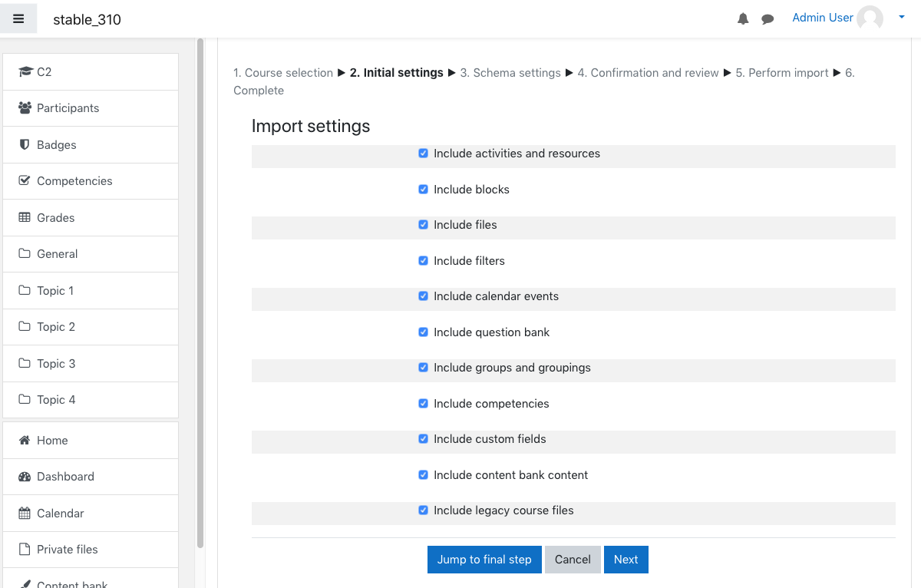Image resolution: width=921 pixels, height=588 pixels.
Task: Uncheck Include calendar events checkbox
Action: click(x=423, y=296)
